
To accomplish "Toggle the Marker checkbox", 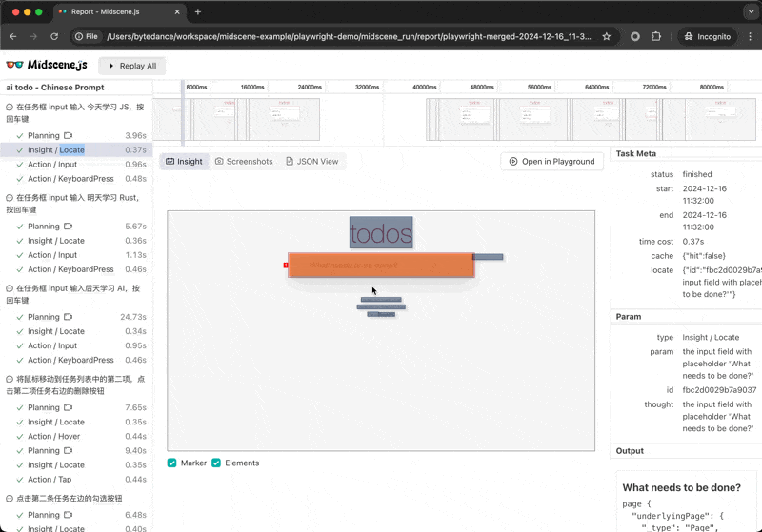I will (172, 463).
